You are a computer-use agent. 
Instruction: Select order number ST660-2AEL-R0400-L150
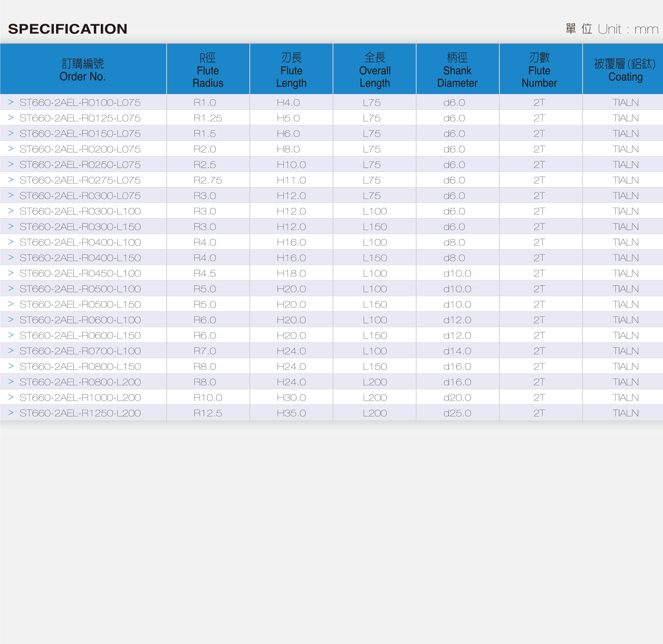[80, 258]
